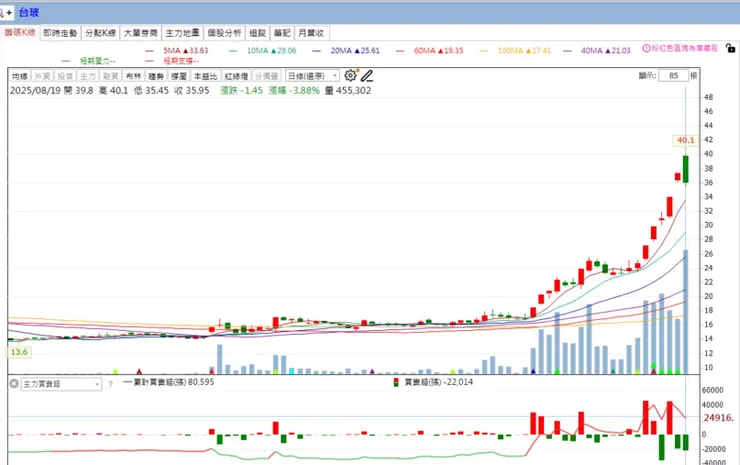
Task: Click the 短期支撐 legend label
Action: point(181,61)
